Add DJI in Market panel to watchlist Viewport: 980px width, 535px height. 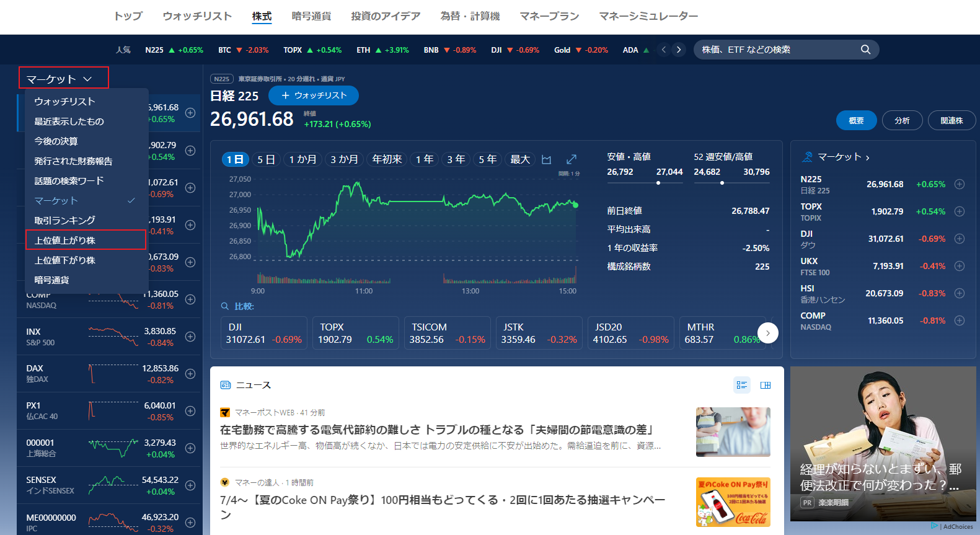pos(960,239)
